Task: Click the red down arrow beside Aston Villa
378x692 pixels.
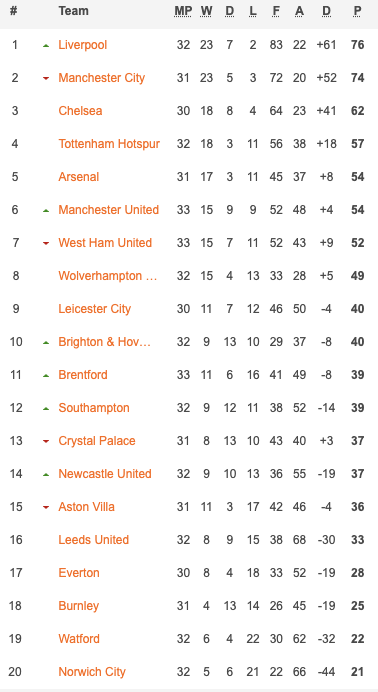Action: pos(46,508)
